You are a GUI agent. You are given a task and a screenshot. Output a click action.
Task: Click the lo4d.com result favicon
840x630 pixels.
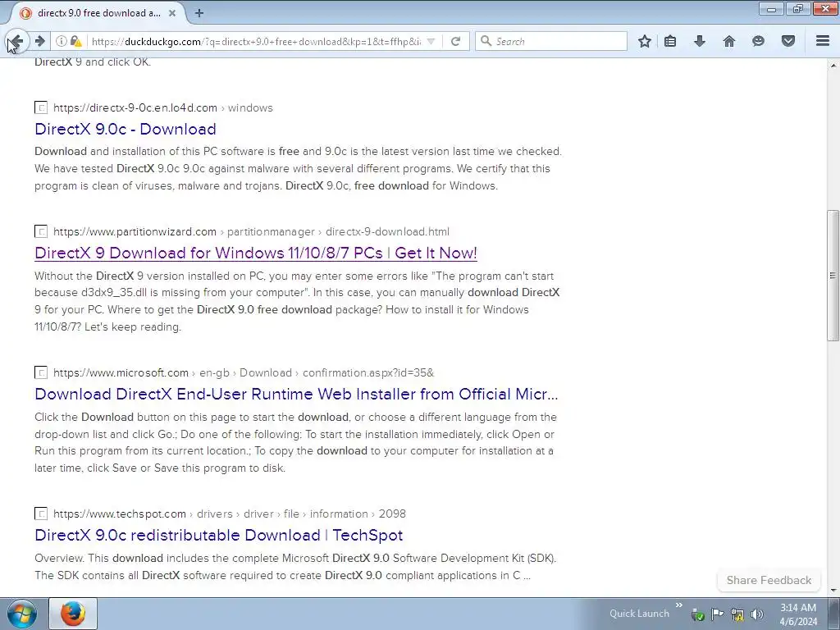pos(41,107)
